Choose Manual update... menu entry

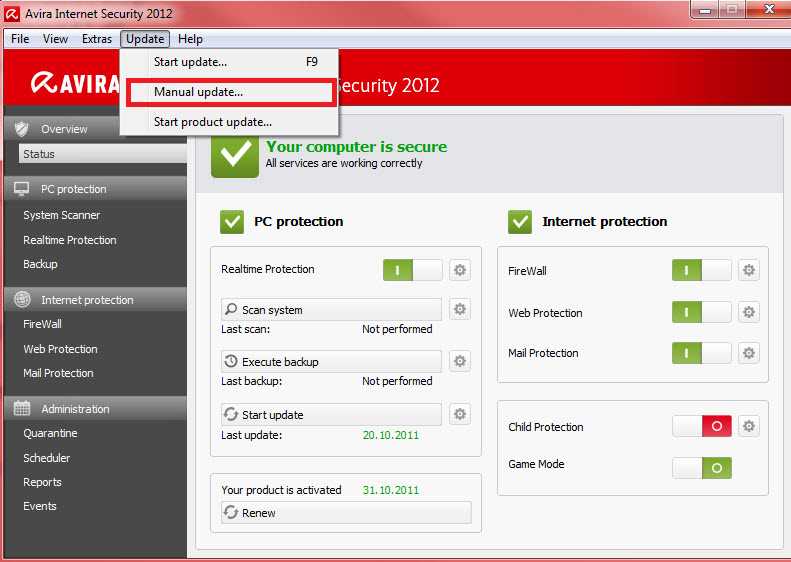231,92
